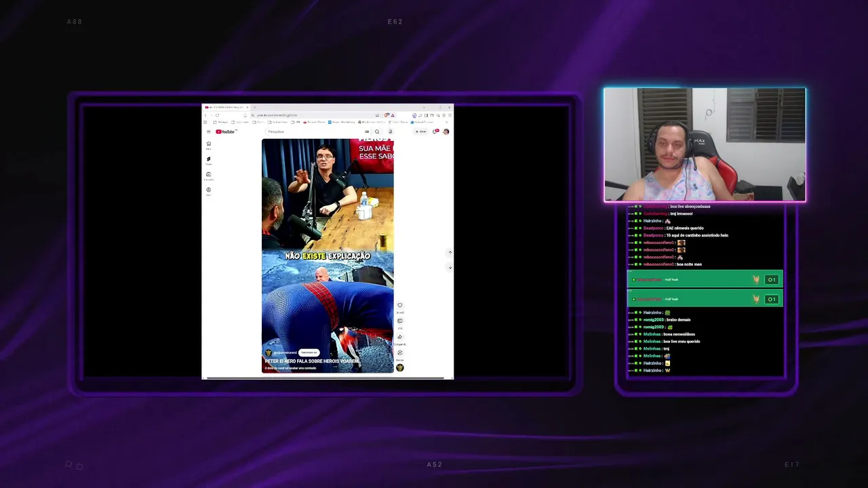Screen dimensions: 868x488
Task: Go to Home in the YouTube sidebar
Action: point(209,145)
